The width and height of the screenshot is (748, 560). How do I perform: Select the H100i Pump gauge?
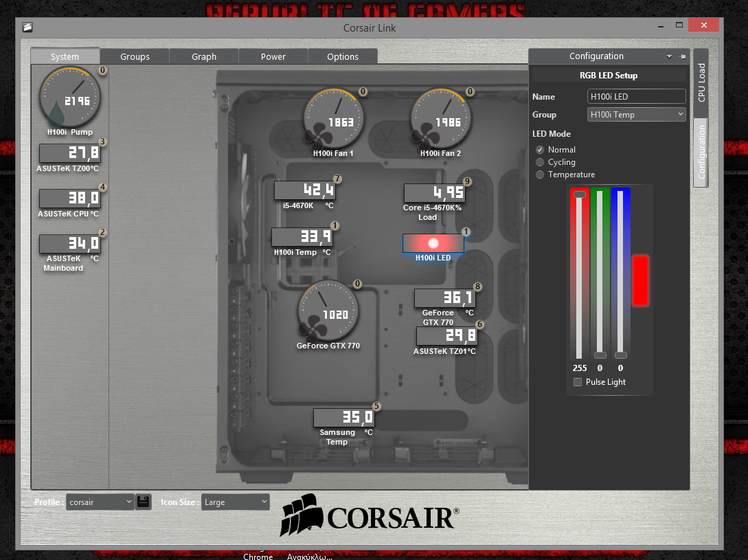pyautogui.click(x=70, y=98)
